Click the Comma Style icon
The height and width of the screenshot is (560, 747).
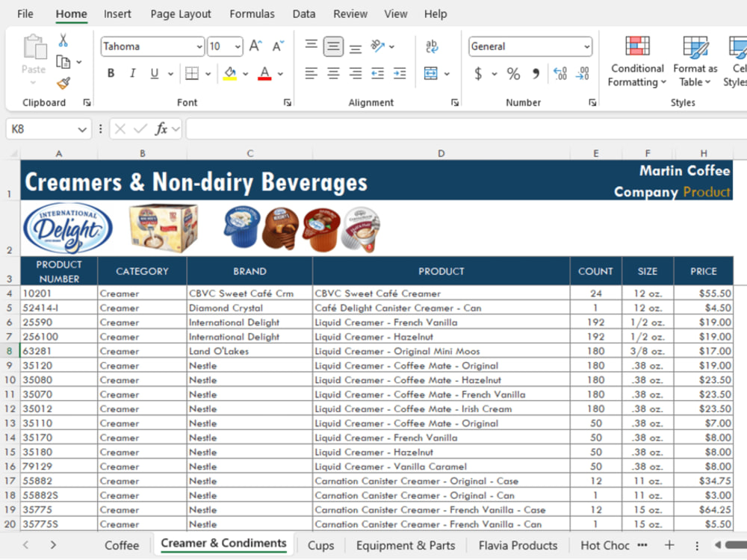536,74
